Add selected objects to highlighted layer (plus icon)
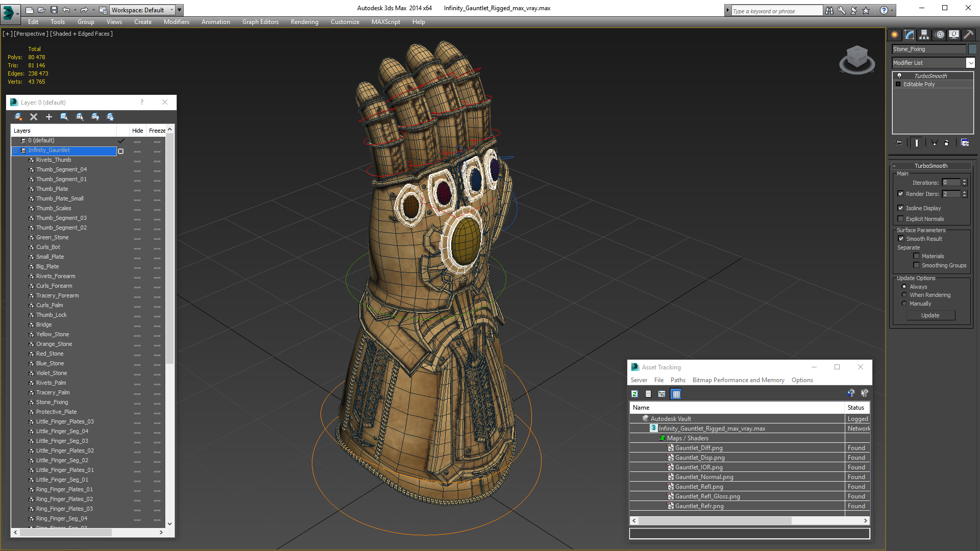The height and width of the screenshot is (551, 980). (x=49, y=117)
